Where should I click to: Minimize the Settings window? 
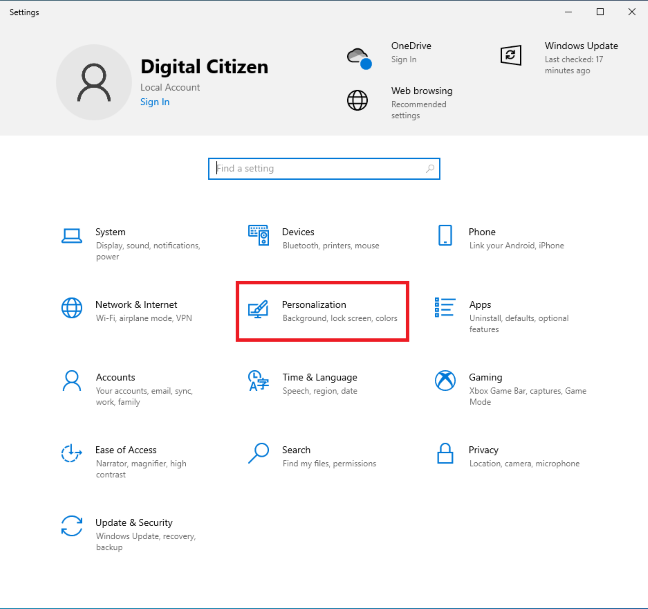(568, 12)
